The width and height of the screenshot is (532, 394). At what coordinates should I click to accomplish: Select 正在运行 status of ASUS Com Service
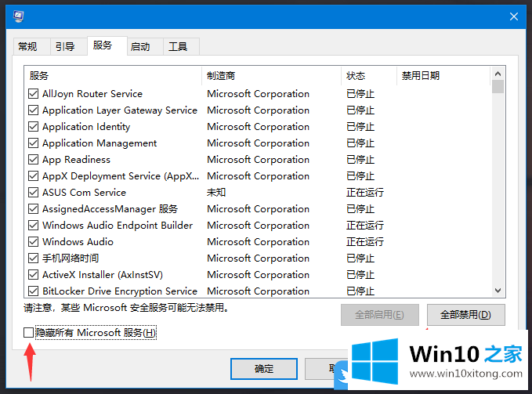click(365, 192)
